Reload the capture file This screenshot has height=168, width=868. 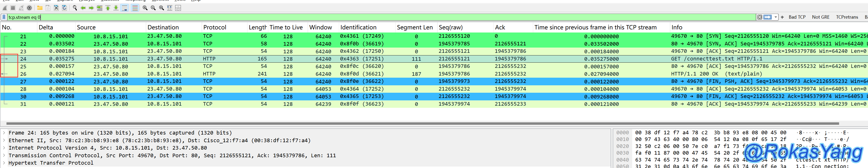(x=64, y=8)
